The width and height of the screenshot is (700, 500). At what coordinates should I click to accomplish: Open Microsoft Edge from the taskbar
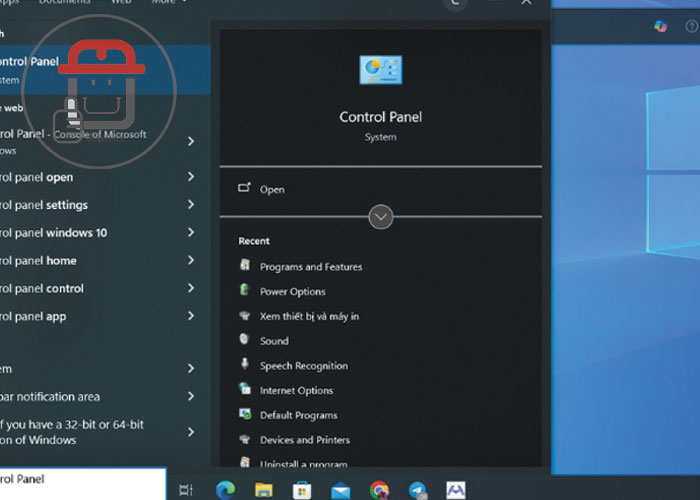click(225, 490)
